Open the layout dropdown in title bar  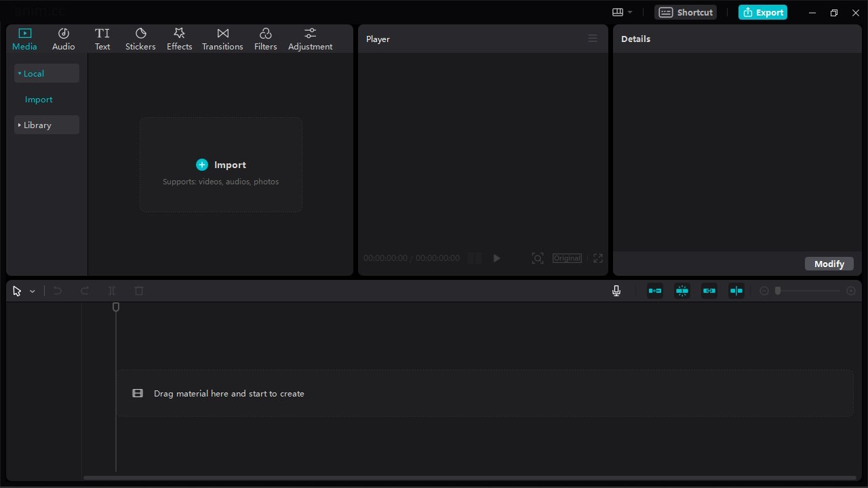[x=622, y=12]
